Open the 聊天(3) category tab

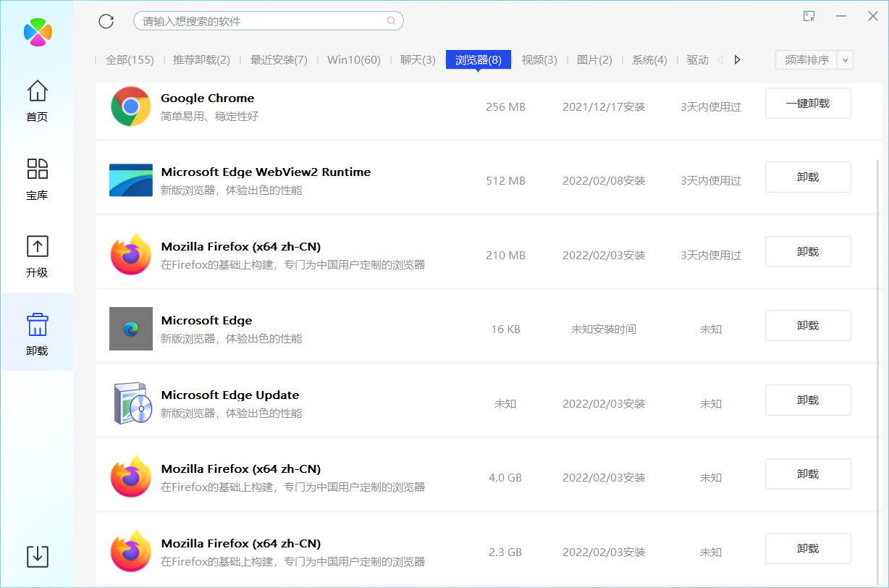click(x=418, y=60)
